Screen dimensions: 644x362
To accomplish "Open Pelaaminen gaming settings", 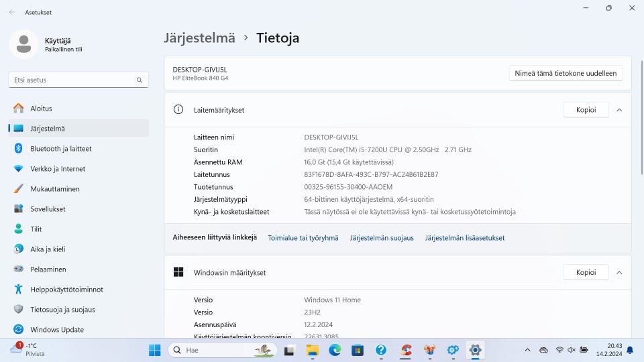I will coord(78,269).
